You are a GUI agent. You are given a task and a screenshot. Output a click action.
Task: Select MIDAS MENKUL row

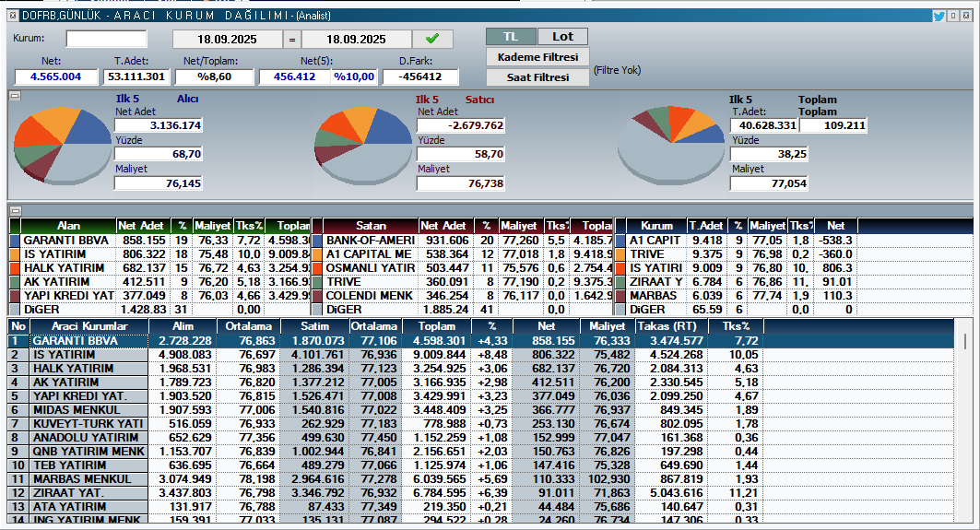click(480, 410)
